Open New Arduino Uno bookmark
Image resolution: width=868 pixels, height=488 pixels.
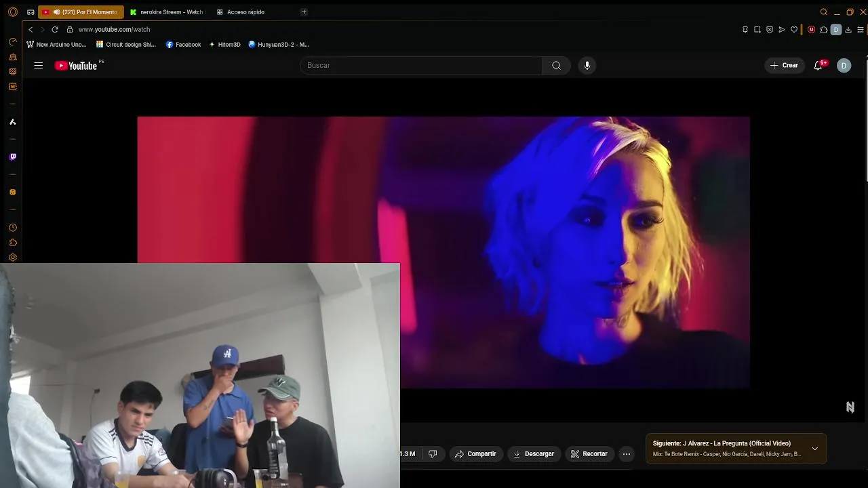coord(56,45)
